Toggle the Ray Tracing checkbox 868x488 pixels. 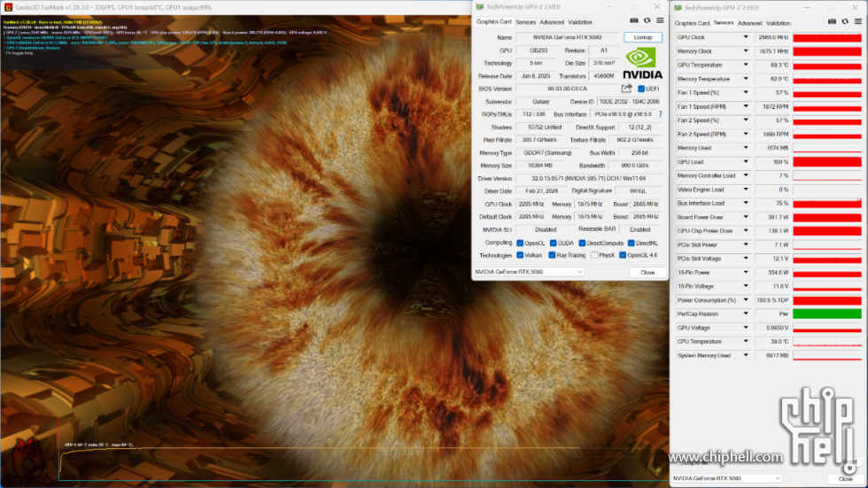(552, 255)
